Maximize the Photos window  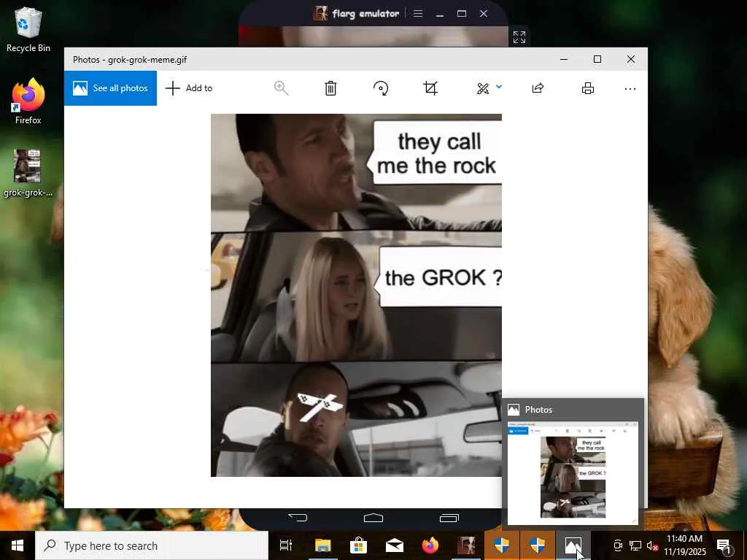click(x=597, y=59)
